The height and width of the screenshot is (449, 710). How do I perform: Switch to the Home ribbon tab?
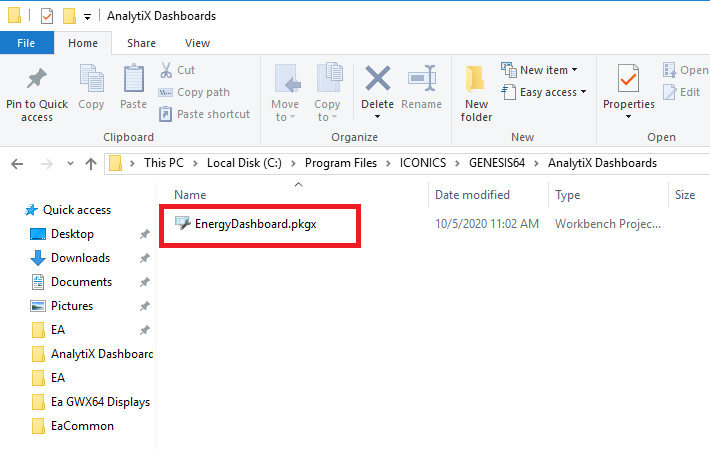click(x=83, y=43)
